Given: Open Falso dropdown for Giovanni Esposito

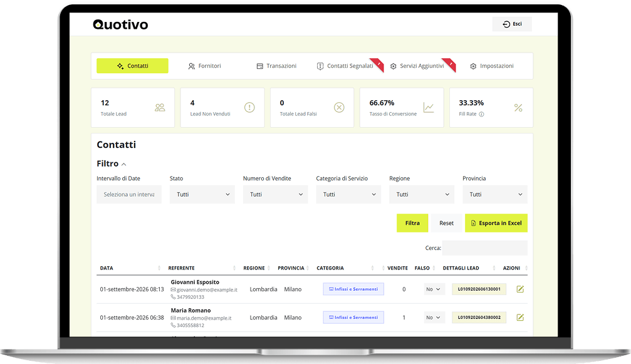Looking at the screenshot, I should [434, 289].
